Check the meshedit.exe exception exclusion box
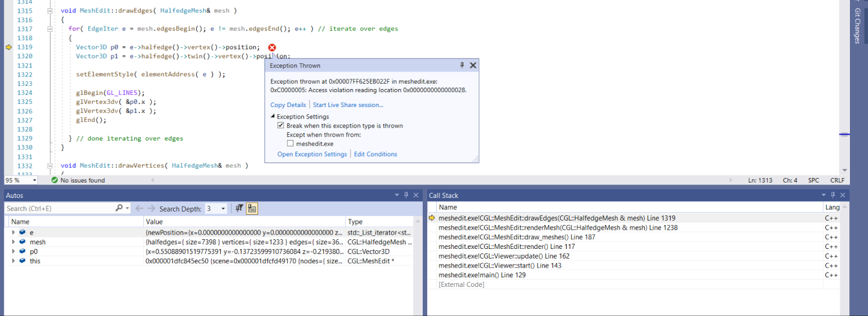Image resolution: width=868 pixels, height=316 pixels. pyautogui.click(x=290, y=144)
